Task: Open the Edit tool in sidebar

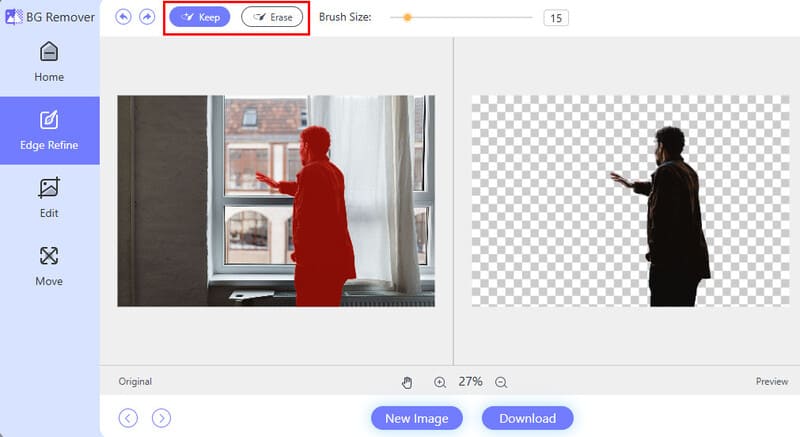Action: tap(49, 198)
